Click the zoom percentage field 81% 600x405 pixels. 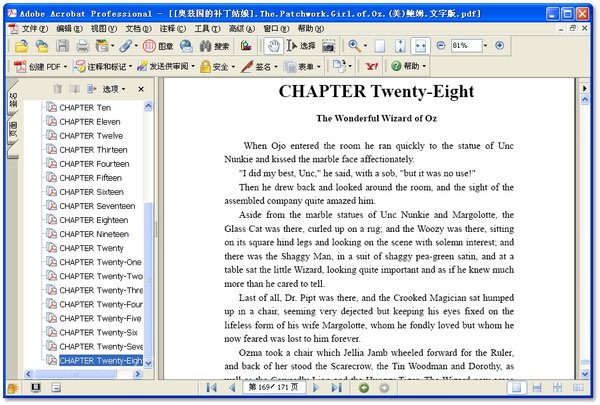466,46
